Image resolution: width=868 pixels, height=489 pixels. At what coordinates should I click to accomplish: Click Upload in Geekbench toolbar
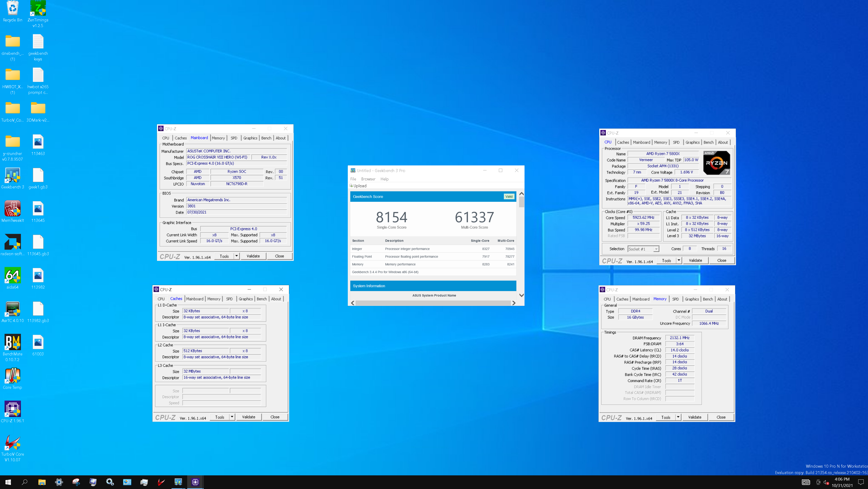(x=358, y=186)
